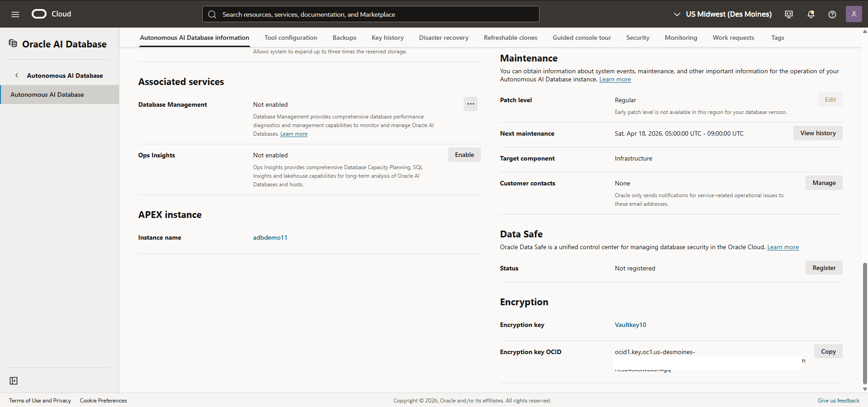Click the Oracle Cloud logo

52,14
